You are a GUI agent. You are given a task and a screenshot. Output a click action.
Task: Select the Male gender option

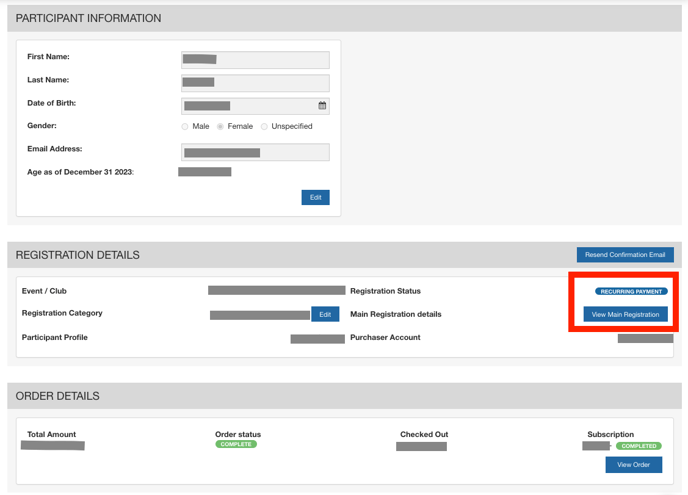tap(185, 127)
